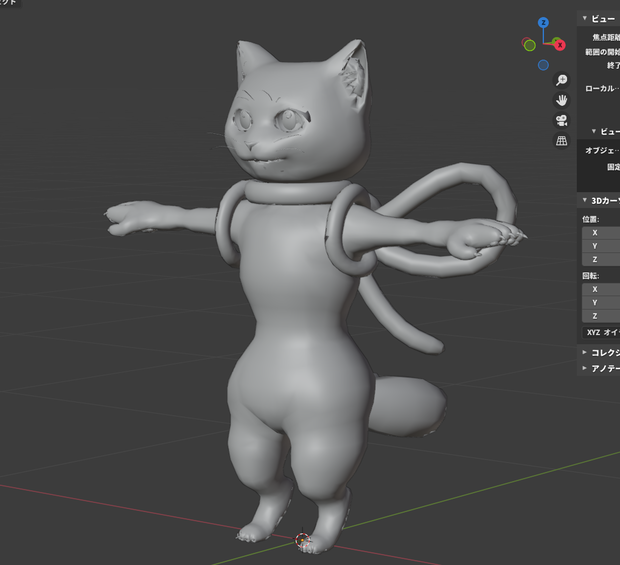Image resolution: width=620 pixels, height=565 pixels.
Task: Click the light green negative Y gizmo circle
Action: (530, 45)
